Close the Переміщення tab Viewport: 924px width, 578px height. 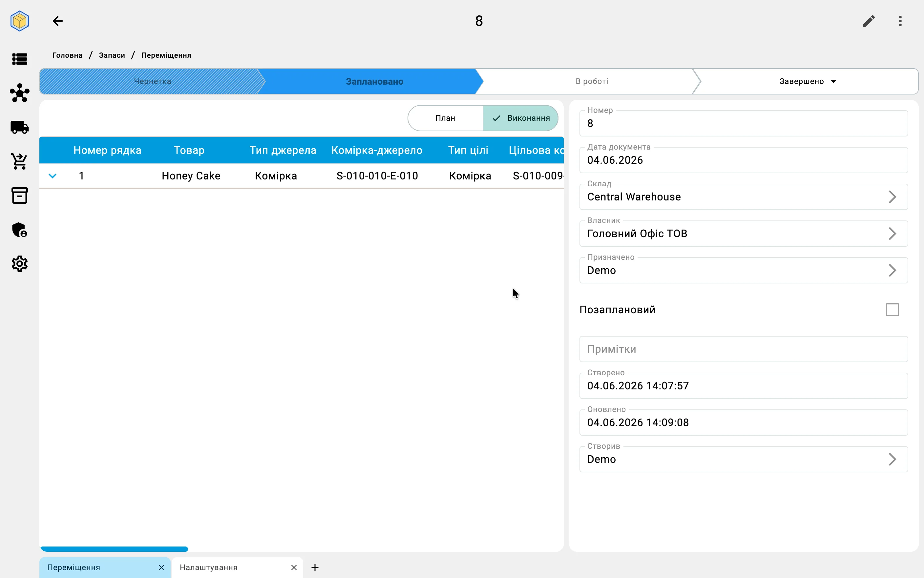click(x=161, y=568)
